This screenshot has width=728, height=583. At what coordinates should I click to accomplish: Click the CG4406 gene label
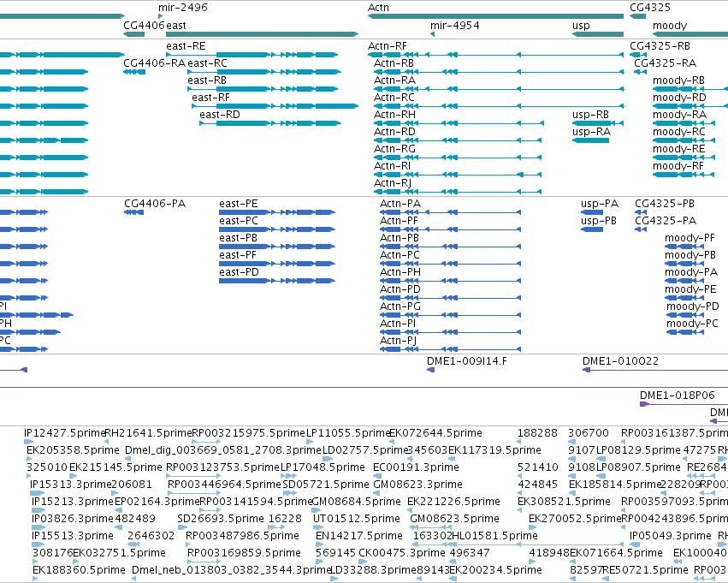coord(144,25)
